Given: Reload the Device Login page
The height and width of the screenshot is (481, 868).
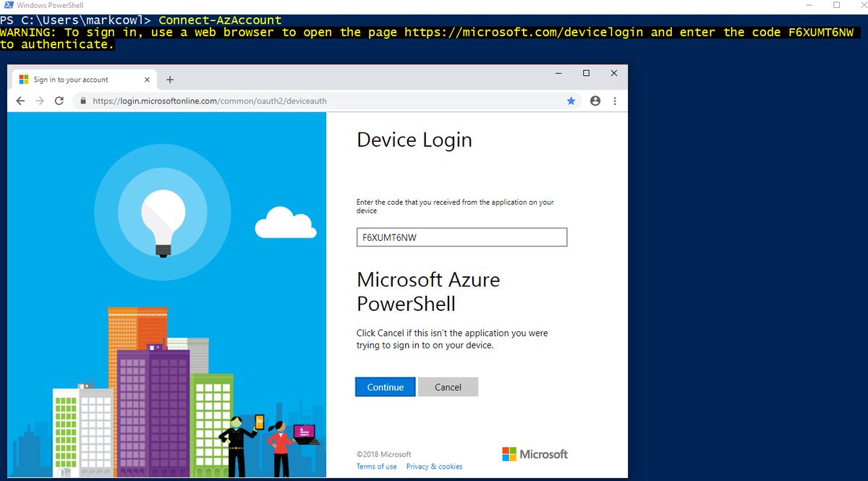Looking at the screenshot, I should [59, 101].
